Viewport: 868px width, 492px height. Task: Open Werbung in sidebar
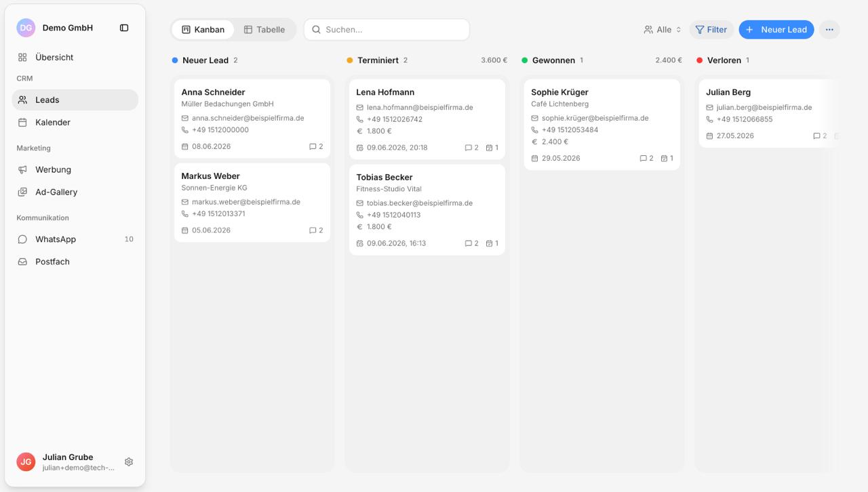pyautogui.click(x=75, y=170)
